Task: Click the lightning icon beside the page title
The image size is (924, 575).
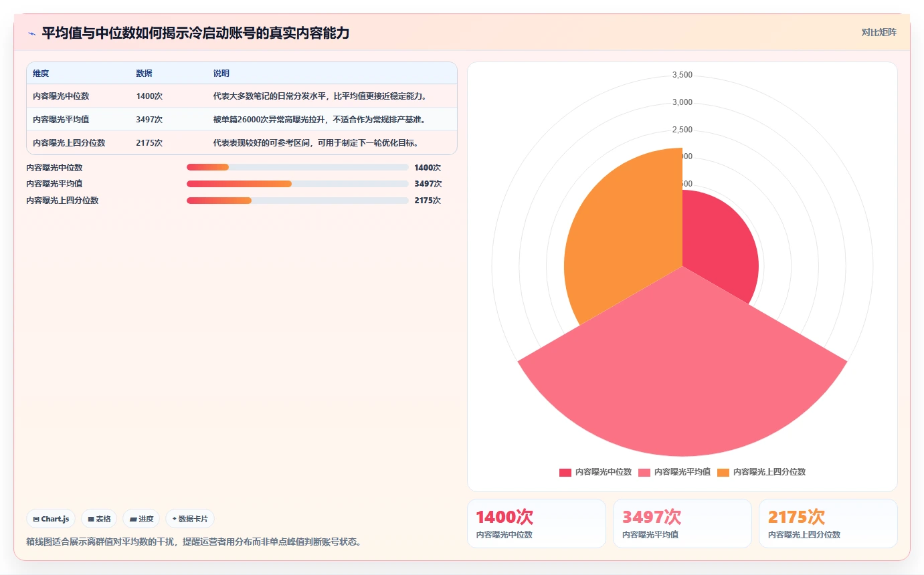Action: pos(31,33)
